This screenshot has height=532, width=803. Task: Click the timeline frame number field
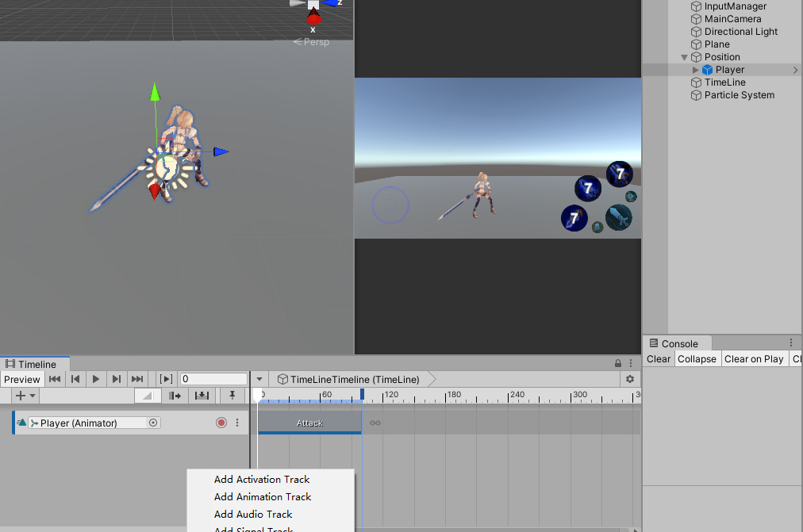(x=213, y=379)
